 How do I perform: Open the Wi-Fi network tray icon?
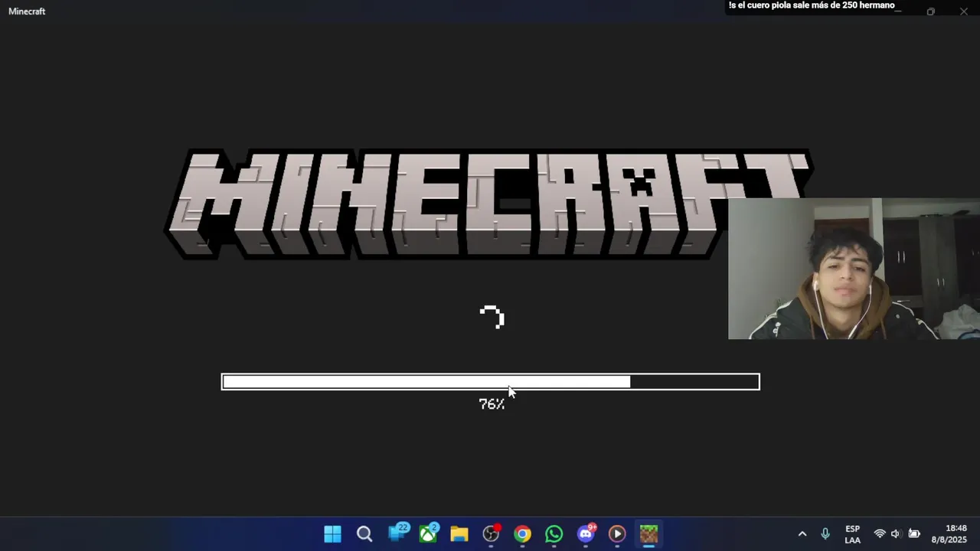point(880,533)
